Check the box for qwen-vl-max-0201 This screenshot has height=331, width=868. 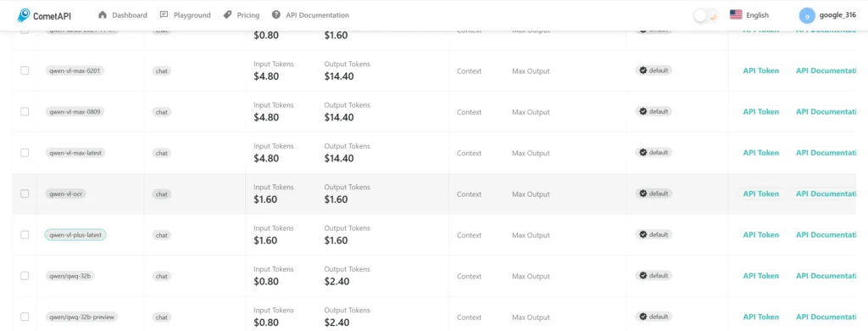pyautogui.click(x=25, y=70)
